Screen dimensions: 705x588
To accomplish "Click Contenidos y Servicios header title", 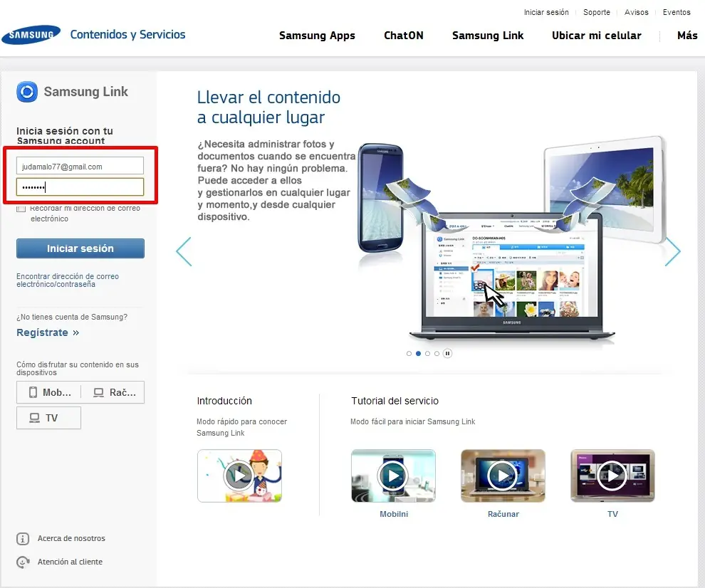I will coord(127,35).
